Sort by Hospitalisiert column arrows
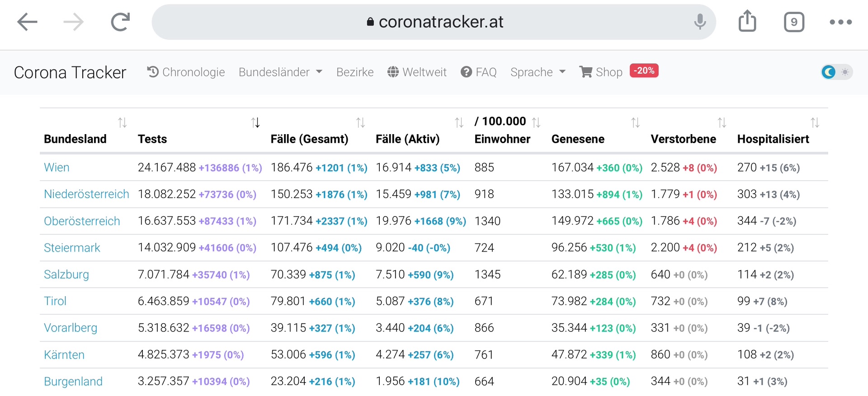This screenshot has width=868, height=396. pyautogui.click(x=815, y=122)
